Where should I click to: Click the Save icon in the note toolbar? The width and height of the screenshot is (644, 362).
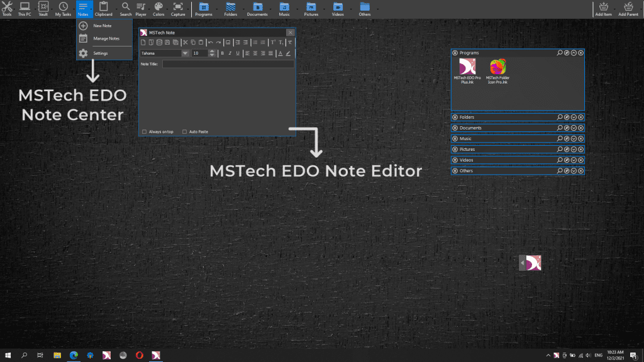point(167,43)
